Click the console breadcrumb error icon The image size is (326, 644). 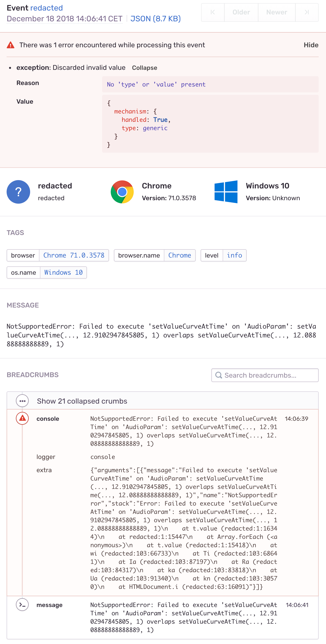[x=22, y=418]
